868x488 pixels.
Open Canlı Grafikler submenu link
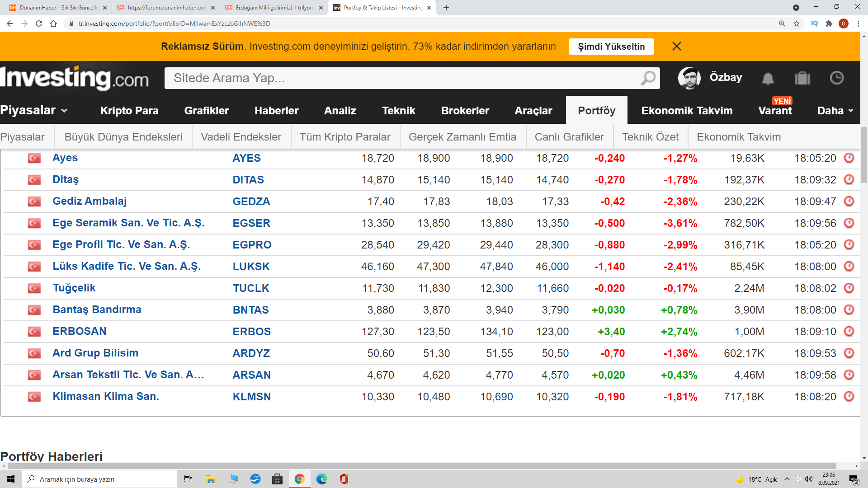[x=569, y=137]
